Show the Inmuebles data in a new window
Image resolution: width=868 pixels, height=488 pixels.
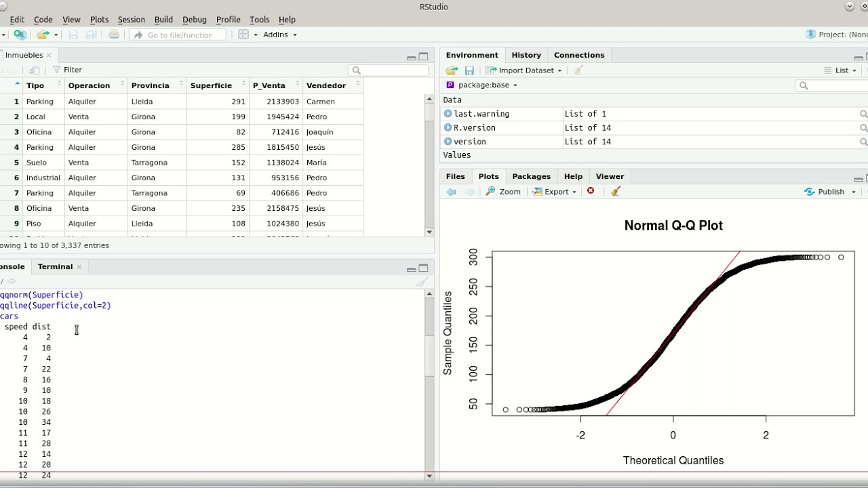[35, 70]
